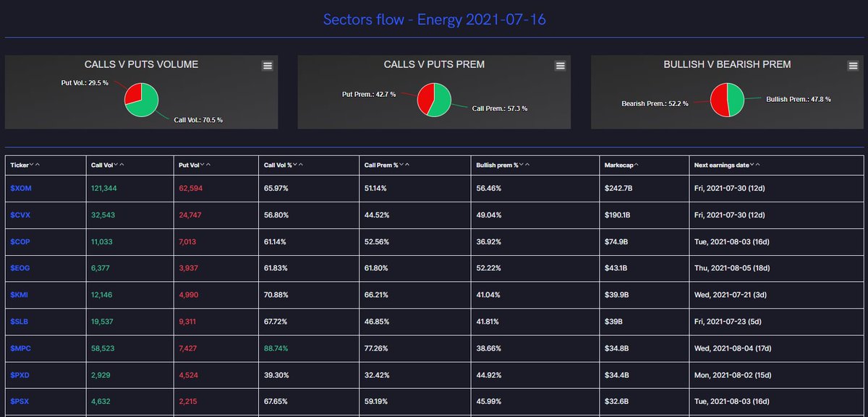Viewport: 868px width, 417px height.
Task: Select XOM call volume 121,344
Action: 106,188
